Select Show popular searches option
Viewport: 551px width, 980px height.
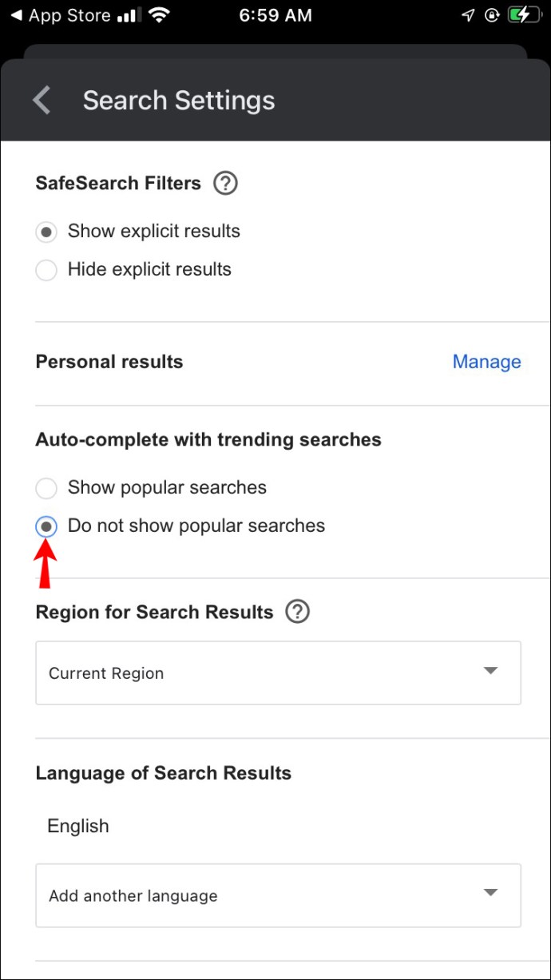46,488
